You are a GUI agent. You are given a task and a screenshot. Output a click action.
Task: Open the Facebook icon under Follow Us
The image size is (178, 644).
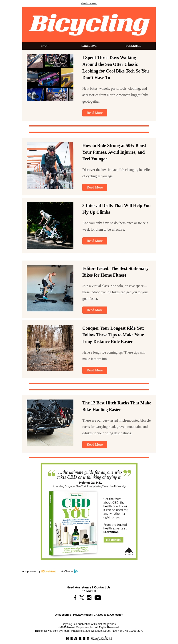pos(75,598)
